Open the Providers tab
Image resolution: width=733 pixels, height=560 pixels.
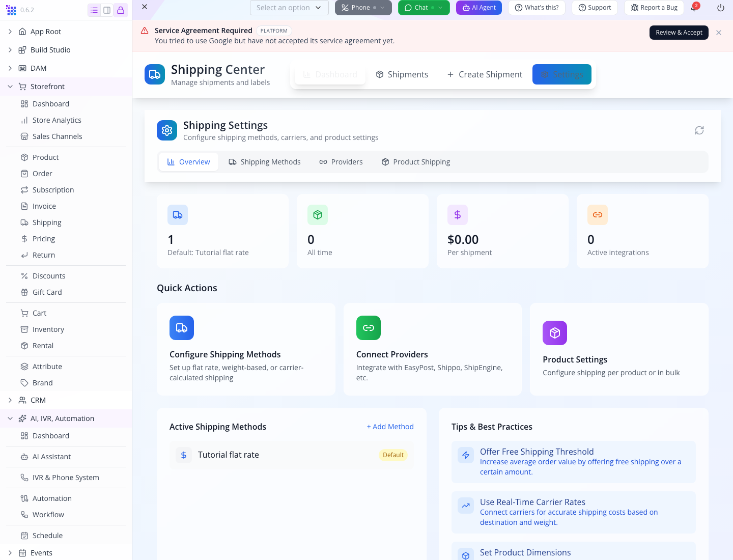click(x=341, y=162)
